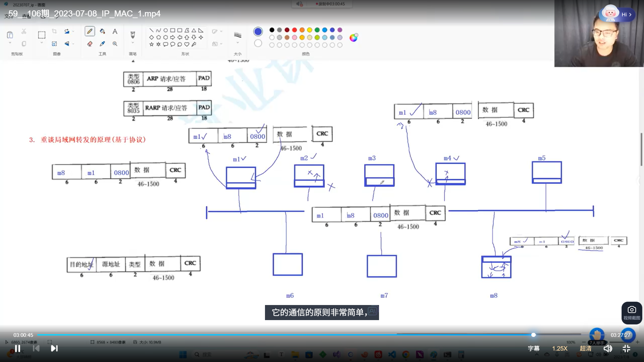Select the Pencil tool in Paint
This screenshot has height=362, width=644.
90,31
